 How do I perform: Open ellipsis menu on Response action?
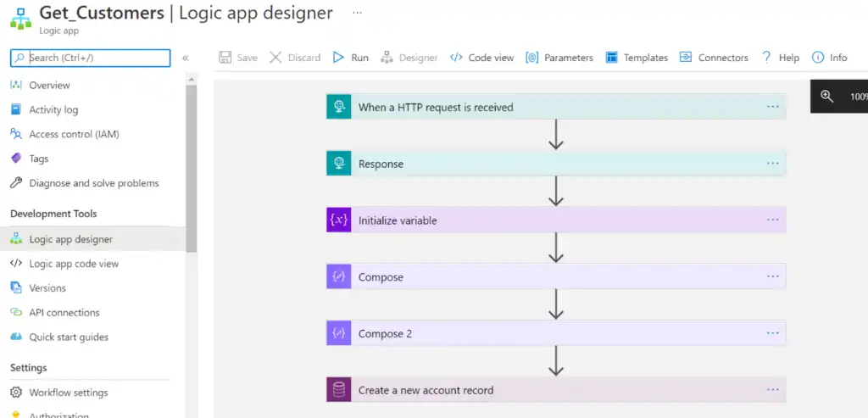tap(773, 164)
